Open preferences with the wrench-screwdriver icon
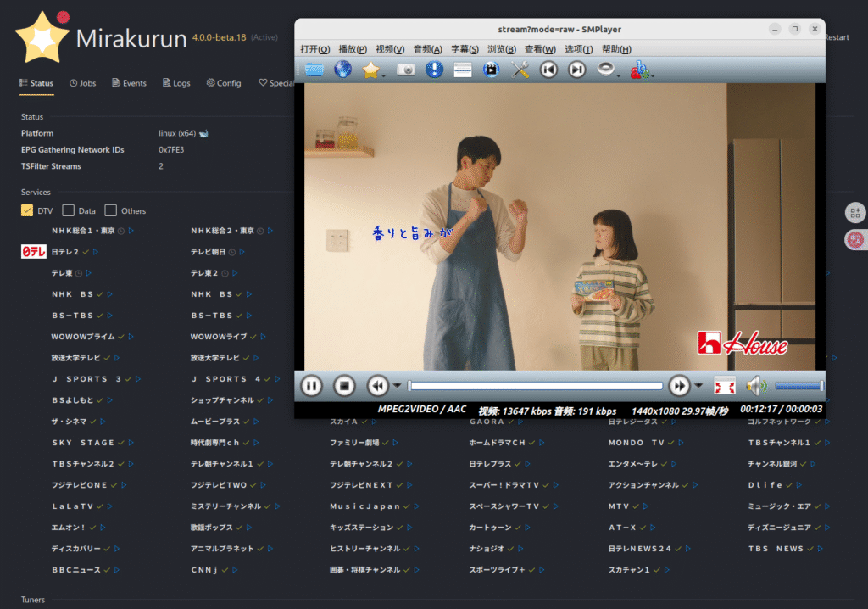This screenshot has width=868, height=609. coord(520,70)
